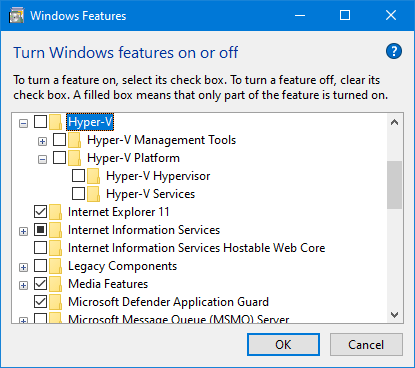Tick the Hyper-V Services checkbox

pyautogui.click(x=78, y=194)
